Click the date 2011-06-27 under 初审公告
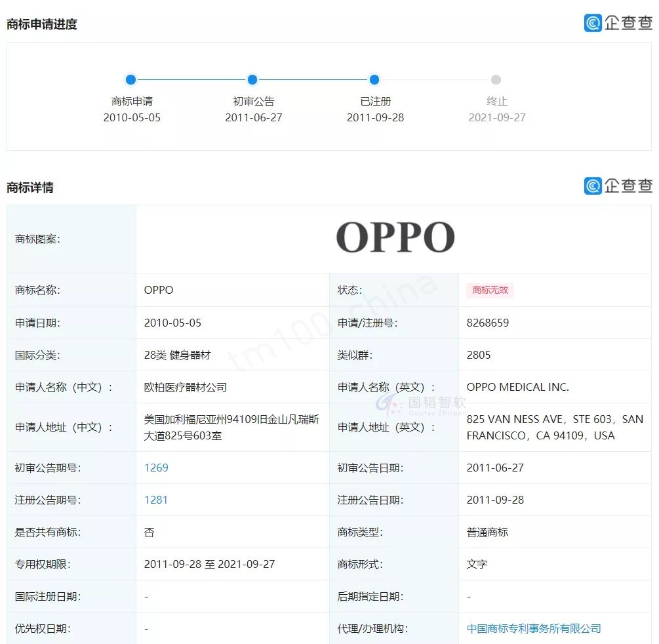Viewport: 659px width, 644px height. pos(253,117)
